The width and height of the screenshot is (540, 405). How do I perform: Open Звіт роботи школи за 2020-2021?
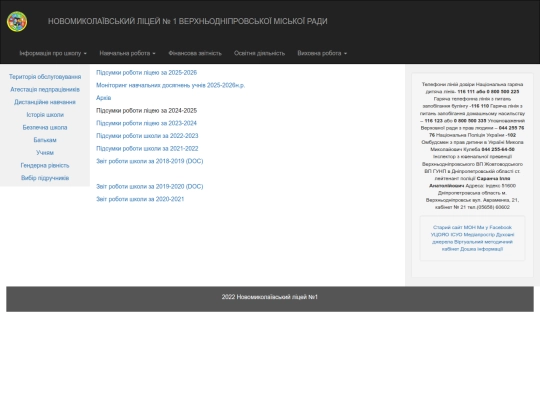(140, 199)
